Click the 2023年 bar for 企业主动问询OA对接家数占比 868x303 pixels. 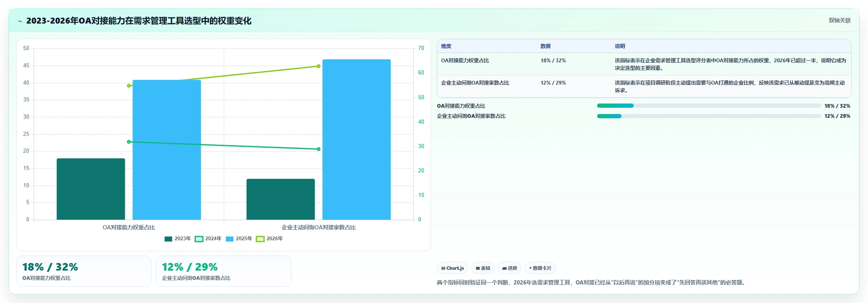point(281,199)
